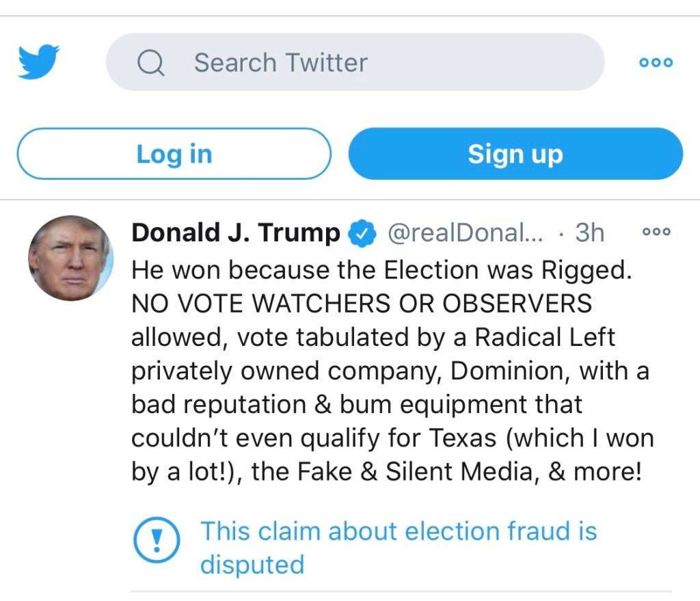Click the Twitter bird logo
The height and width of the screenshot is (601, 700).
click(x=38, y=62)
